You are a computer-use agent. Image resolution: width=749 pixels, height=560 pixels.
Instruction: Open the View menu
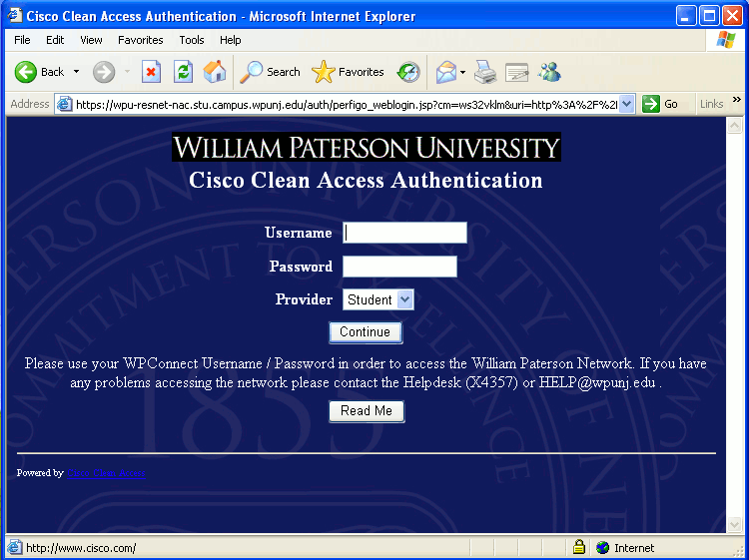[x=91, y=40]
